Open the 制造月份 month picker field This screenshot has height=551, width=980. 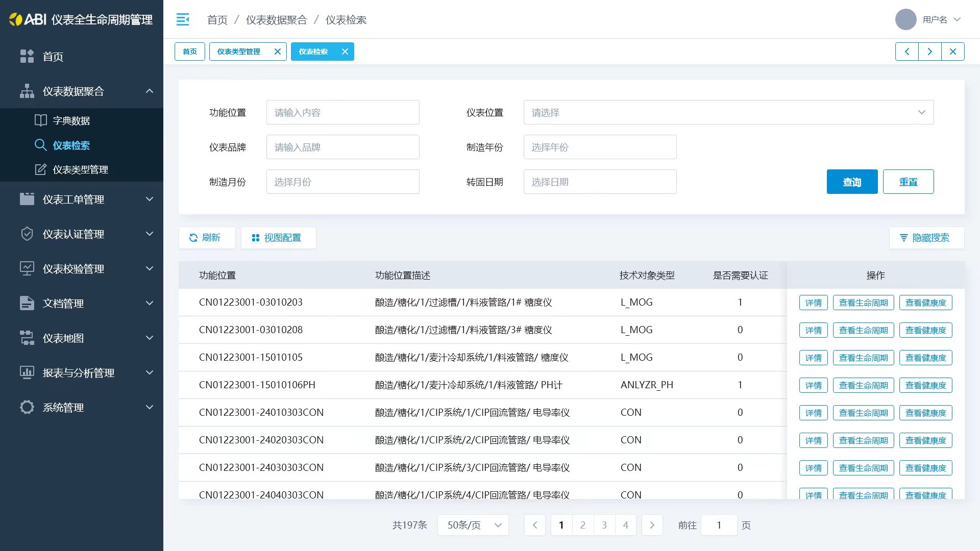coord(342,182)
